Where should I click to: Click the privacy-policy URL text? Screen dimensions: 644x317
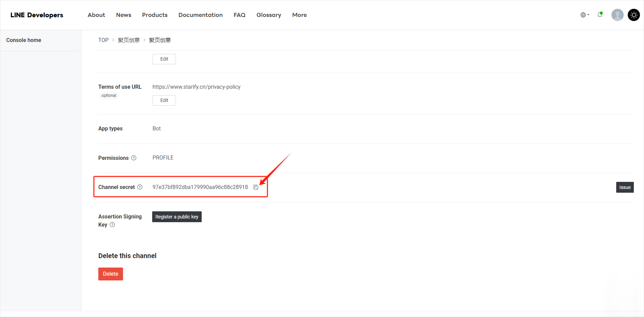point(197,87)
